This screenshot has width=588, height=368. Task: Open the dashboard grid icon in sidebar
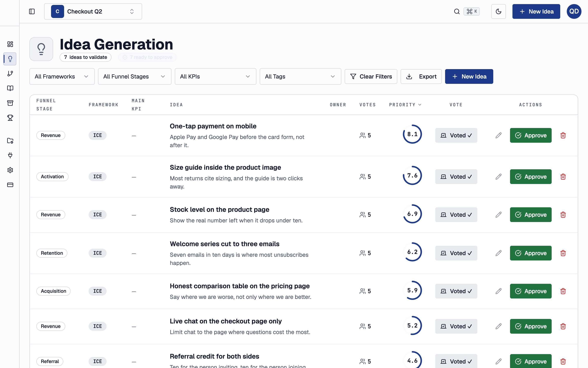(x=10, y=44)
